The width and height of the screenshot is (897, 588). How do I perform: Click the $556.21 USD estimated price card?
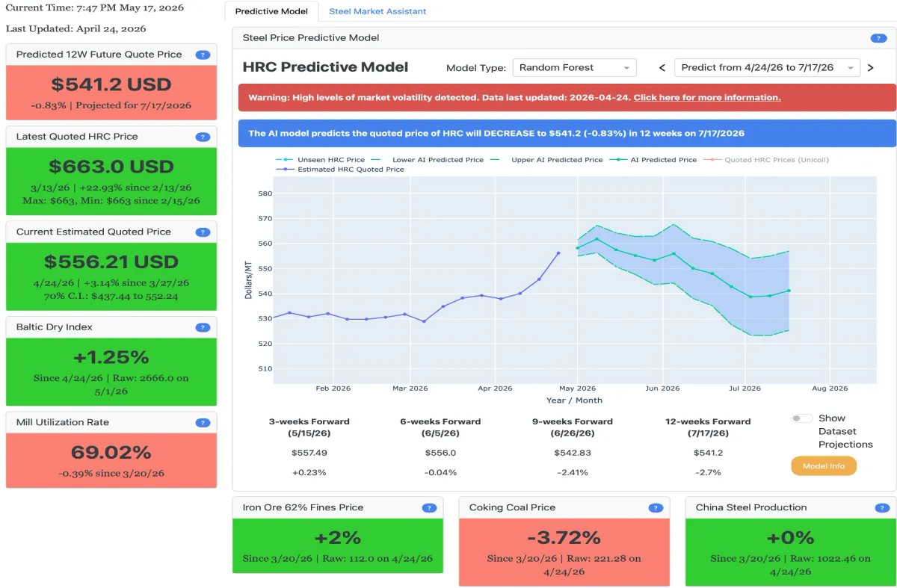[x=111, y=276]
